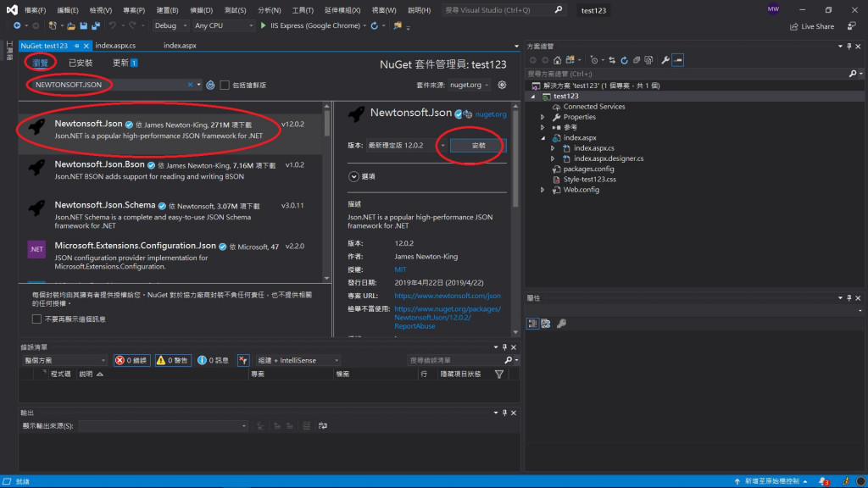
Task: Click the Save All icon
Action: click(x=96, y=25)
